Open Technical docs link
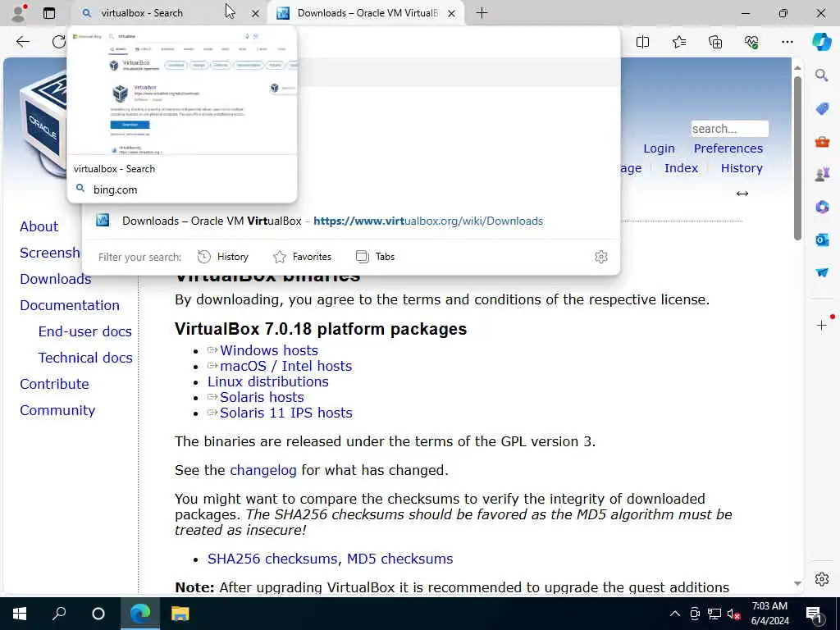Viewport: 840px width, 630px height. [x=85, y=358]
